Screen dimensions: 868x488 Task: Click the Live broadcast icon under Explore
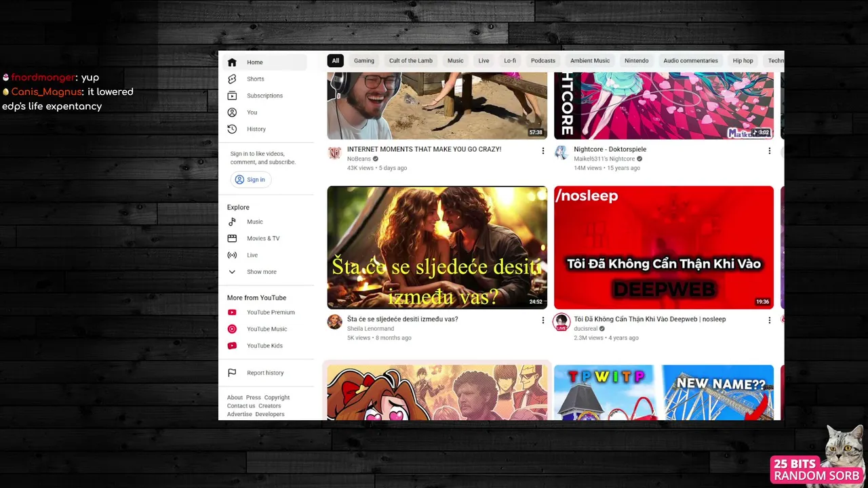[x=232, y=255]
